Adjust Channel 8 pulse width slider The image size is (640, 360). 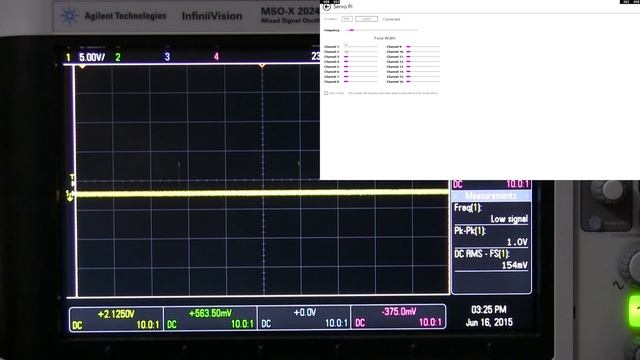click(x=361, y=81)
